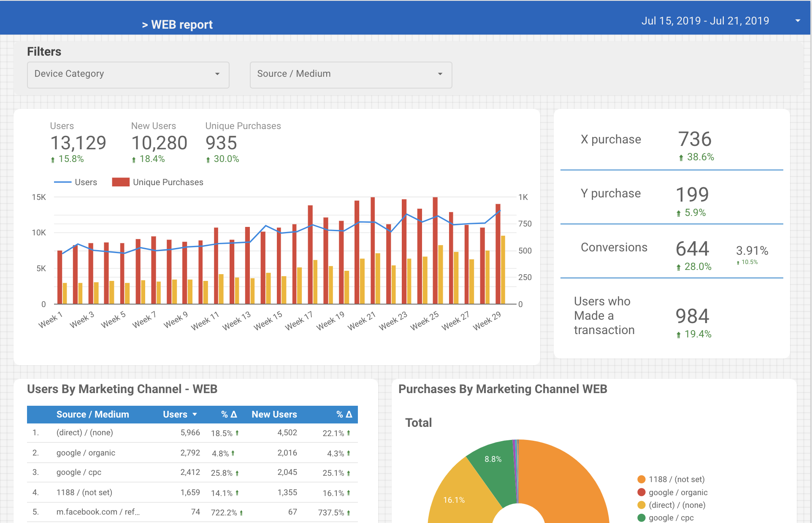The width and height of the screenshot is (812, 523).
Task: Click the Jul 15, 2019 - Jul 21, 2019 date range
Action: pos(705,21)
